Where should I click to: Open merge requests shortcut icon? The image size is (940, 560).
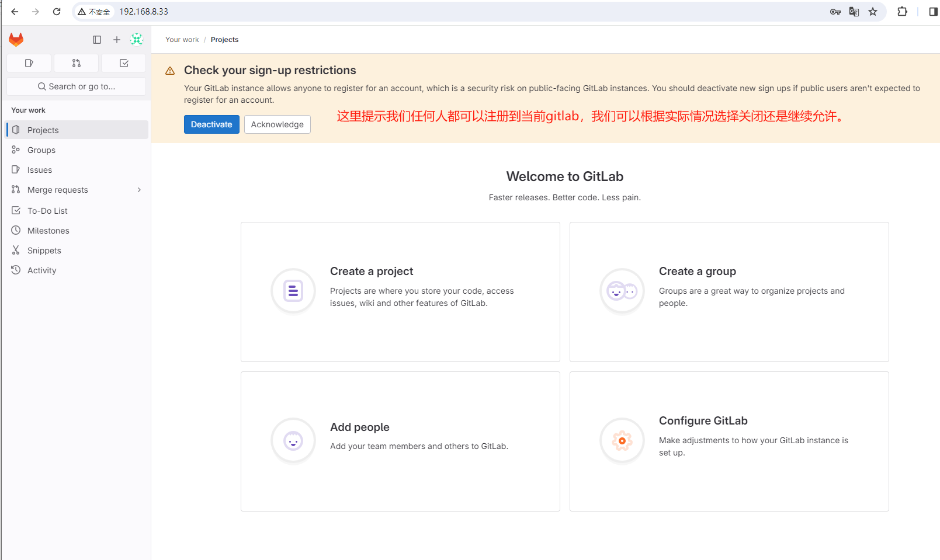click(77, 63)
